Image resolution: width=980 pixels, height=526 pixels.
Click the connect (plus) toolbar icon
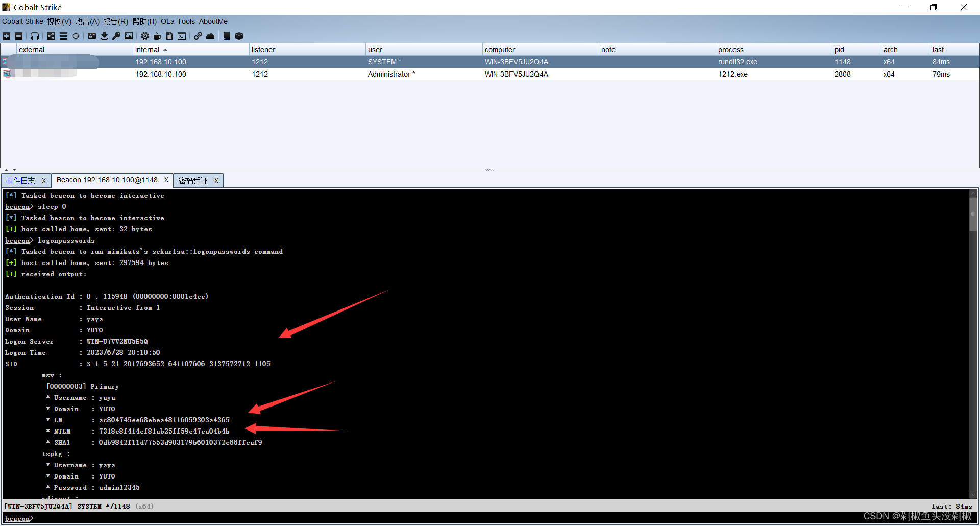[x=6, y=36]
